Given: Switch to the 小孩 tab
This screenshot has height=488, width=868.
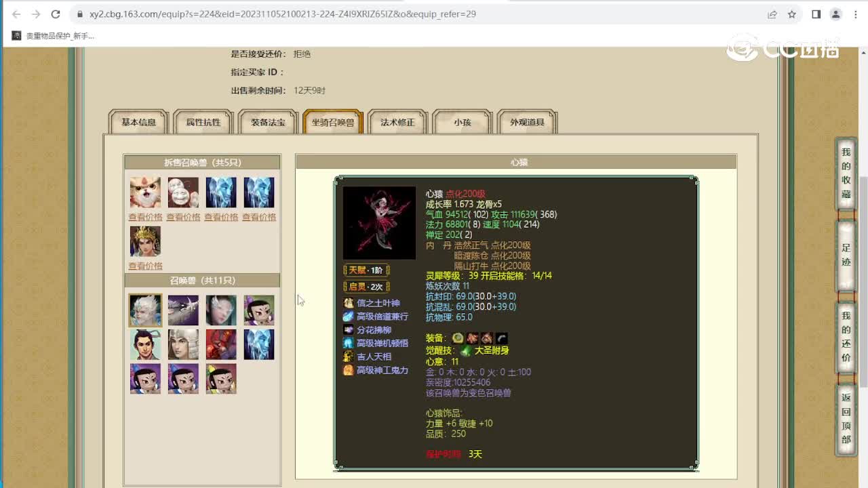Looking at the screenshot, I should [x=462, y=123].
